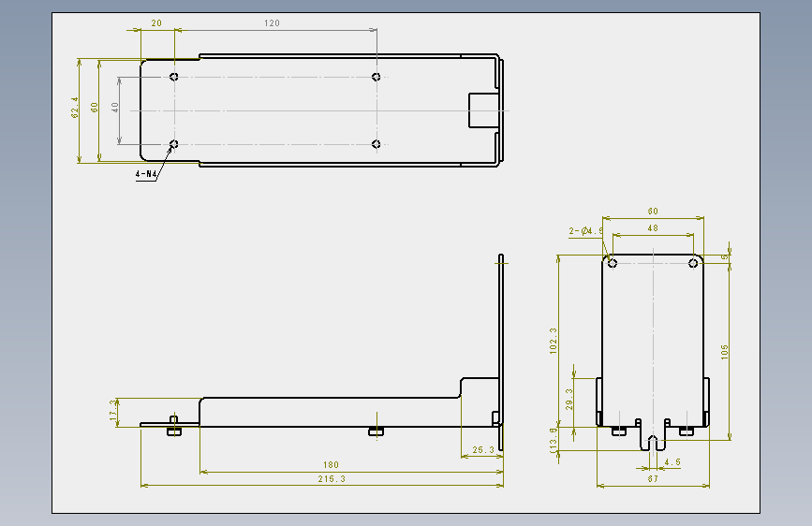The width and height of the screenshot is (812, 526).
Task: Click the 20 offset dimension text
Action: tap(156, 22)
